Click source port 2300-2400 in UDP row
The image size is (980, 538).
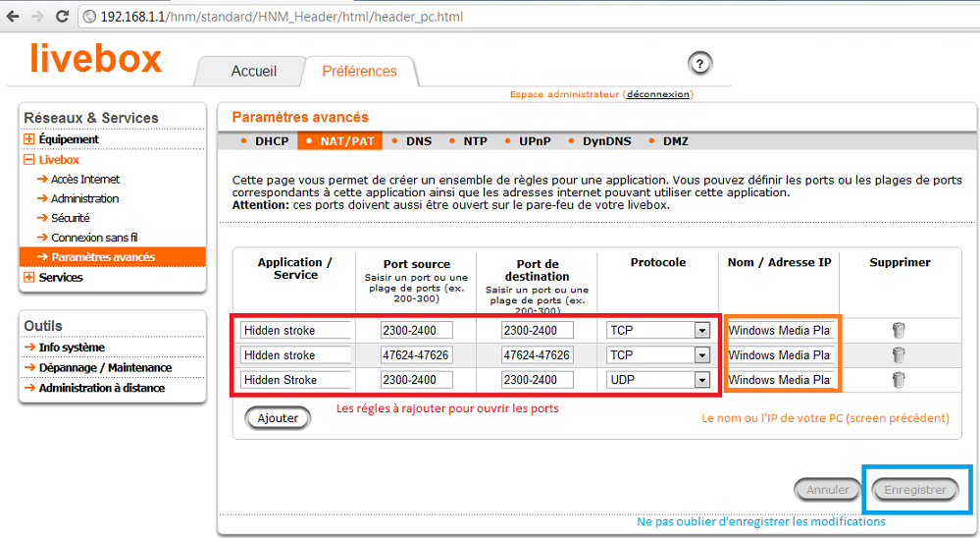(x=416, y=380)
